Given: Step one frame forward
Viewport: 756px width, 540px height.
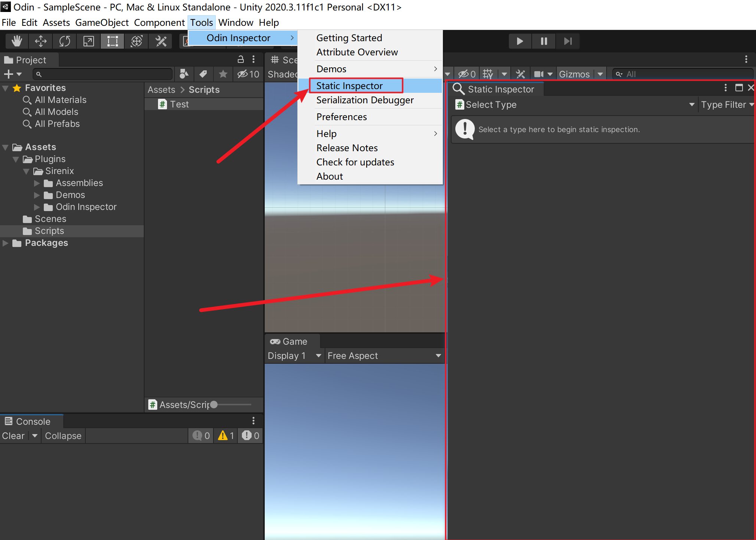Looking at the screenshot, I should point(568,41).
